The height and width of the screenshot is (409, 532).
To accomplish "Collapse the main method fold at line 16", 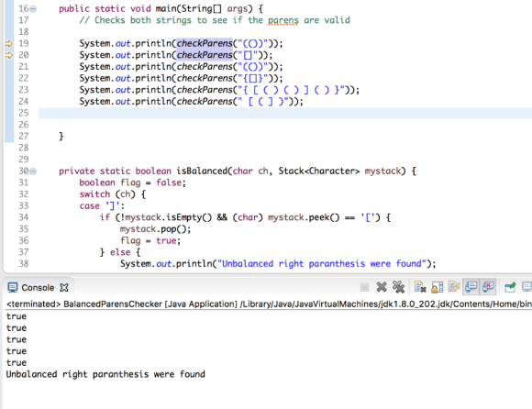I will pyautogui.click(x=33, y=9).
